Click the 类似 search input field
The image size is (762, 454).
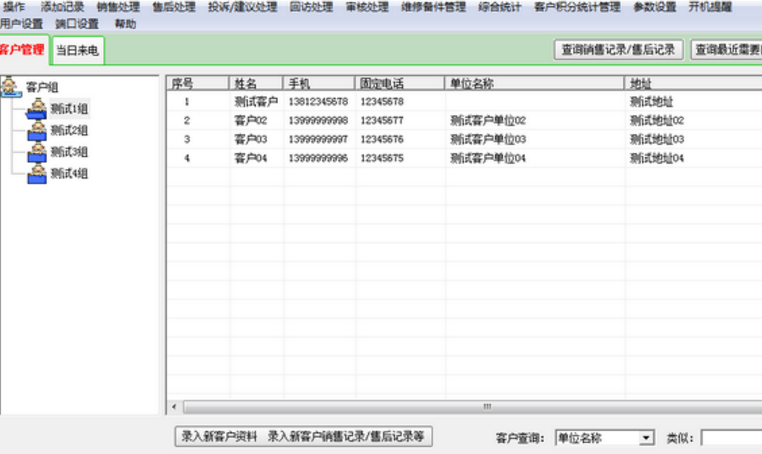coord(731,438)
